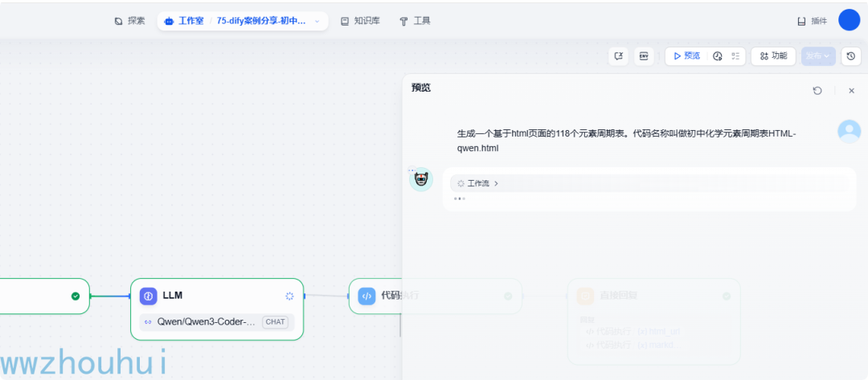Open the checklist icon in toolbar
This screenshot has width=868, height=380.
pos(735,56)
